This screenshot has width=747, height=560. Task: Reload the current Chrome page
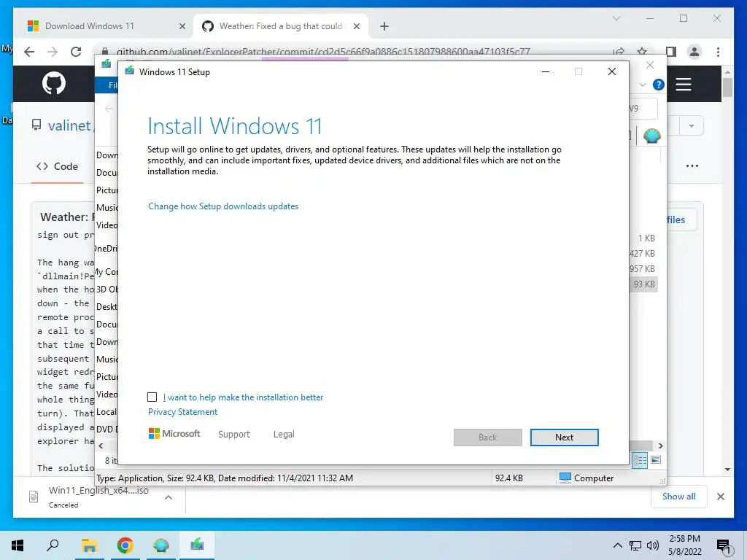click(76, 52)
